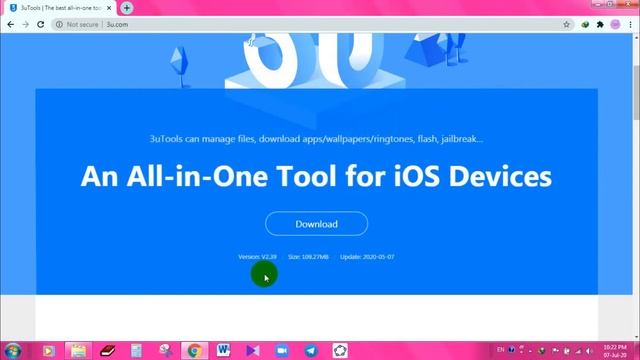The width and height of the screenshot is (640, 360).
Task: Open the Windows Start menu
Action: pos(13,351)
